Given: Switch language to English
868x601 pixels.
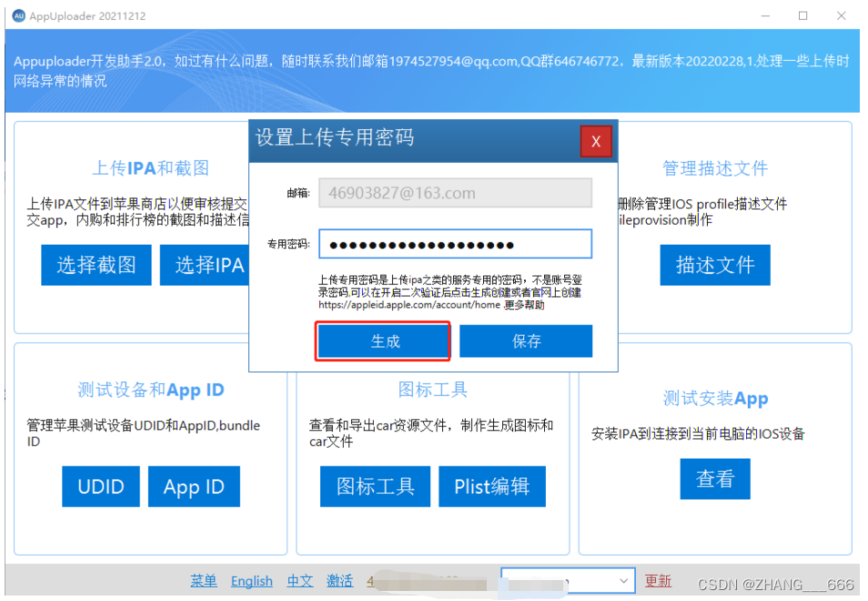Looking at the screenshot, I should coord(252,580).
